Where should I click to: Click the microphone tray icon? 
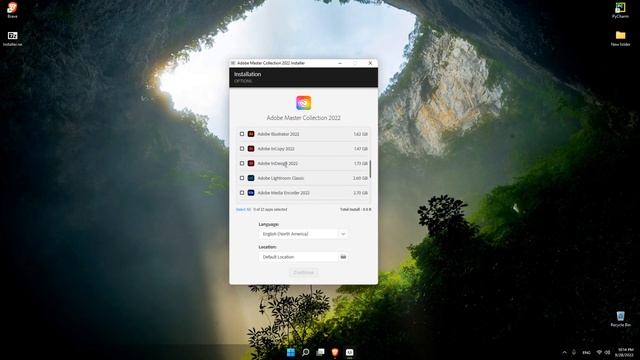coord(574,352)
